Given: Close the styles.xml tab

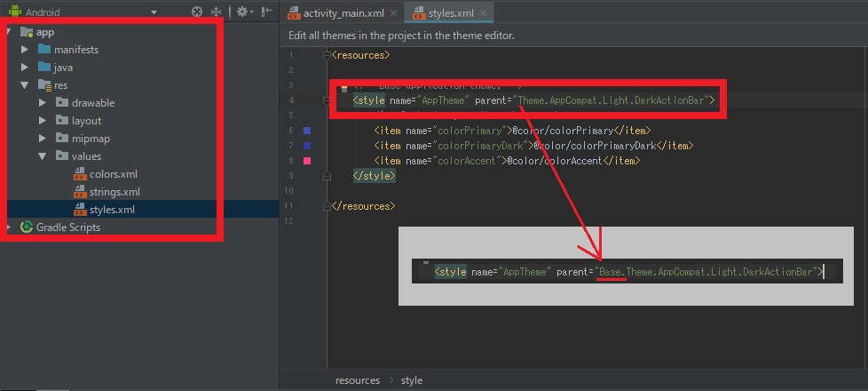Looking at the screenshot, I should tap(484, 13).
